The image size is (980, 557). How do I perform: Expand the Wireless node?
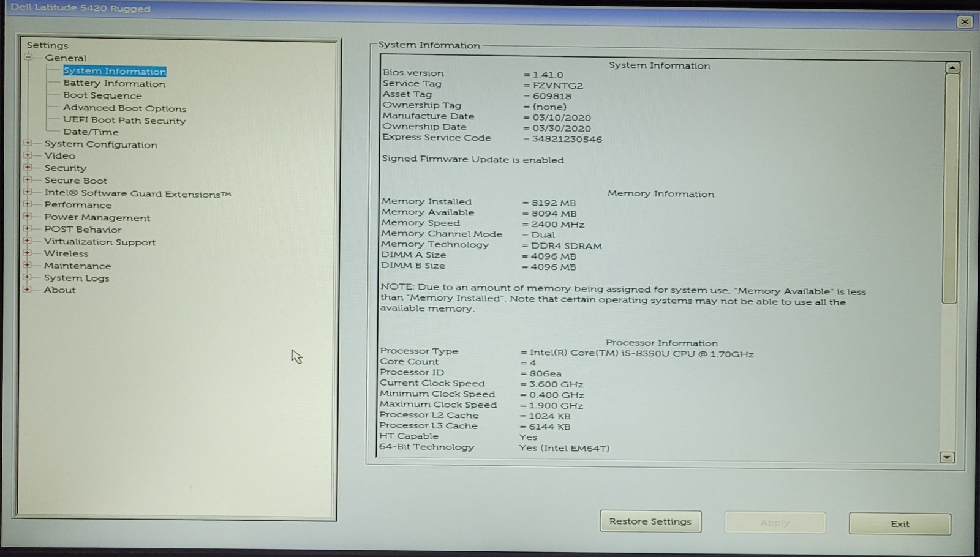coord(28,253)
